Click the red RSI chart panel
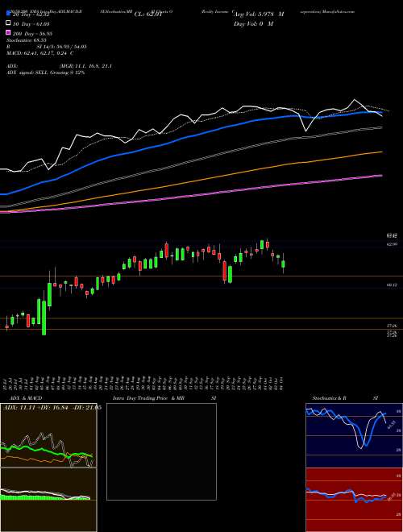 354,500
